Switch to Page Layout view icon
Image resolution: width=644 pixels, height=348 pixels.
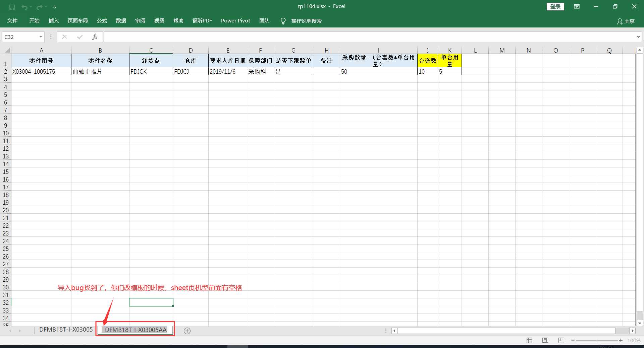tap(545, 340)
